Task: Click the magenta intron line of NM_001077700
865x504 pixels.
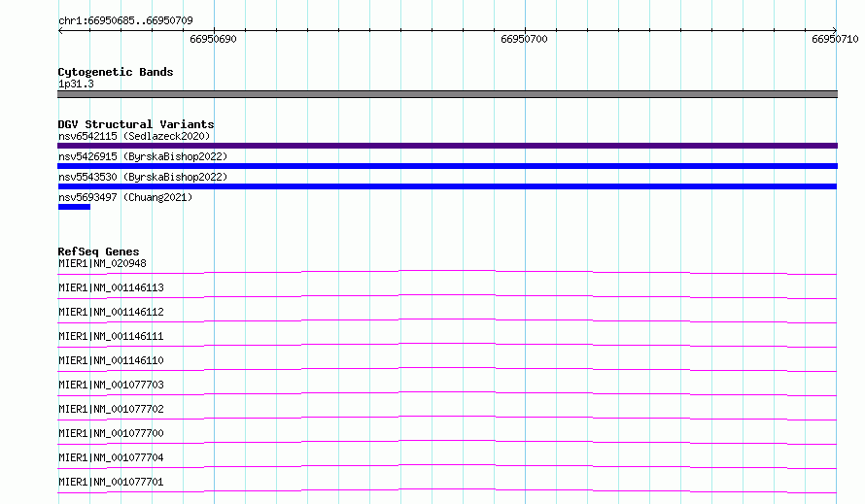Action: click(447, 441)
